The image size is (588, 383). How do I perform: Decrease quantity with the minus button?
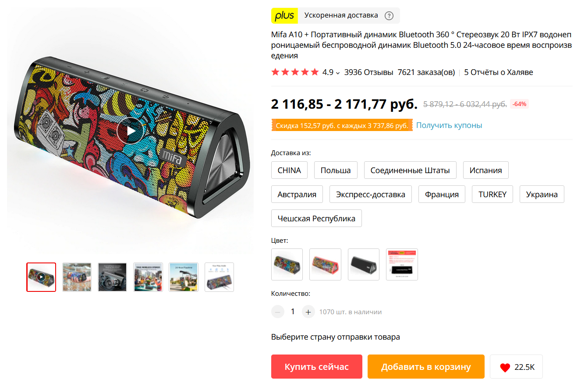pos(278,312)
